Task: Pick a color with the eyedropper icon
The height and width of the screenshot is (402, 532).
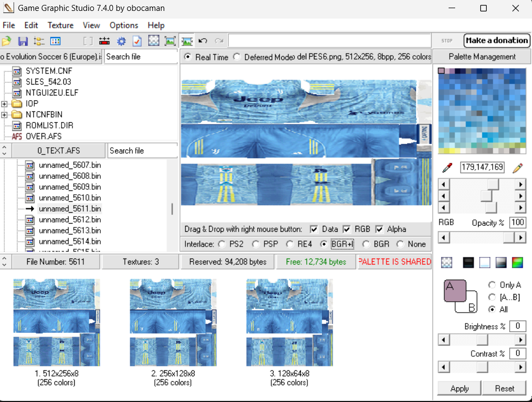Action: click(448, 167)
